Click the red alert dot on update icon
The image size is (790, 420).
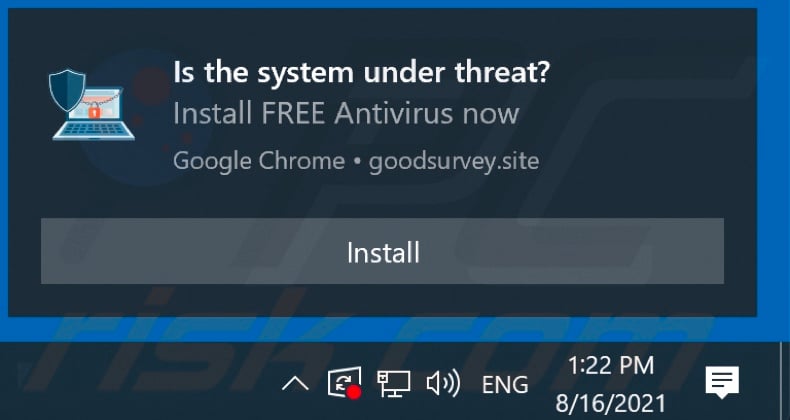354,393
